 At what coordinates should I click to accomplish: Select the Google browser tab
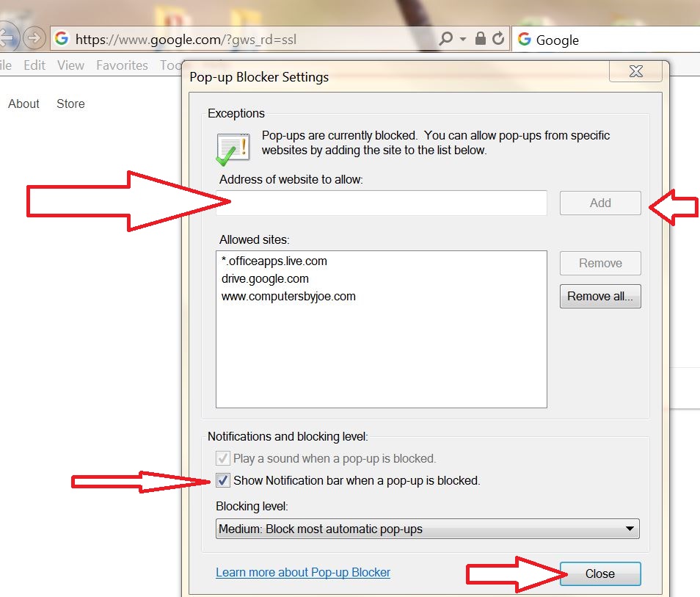[606, 40]
